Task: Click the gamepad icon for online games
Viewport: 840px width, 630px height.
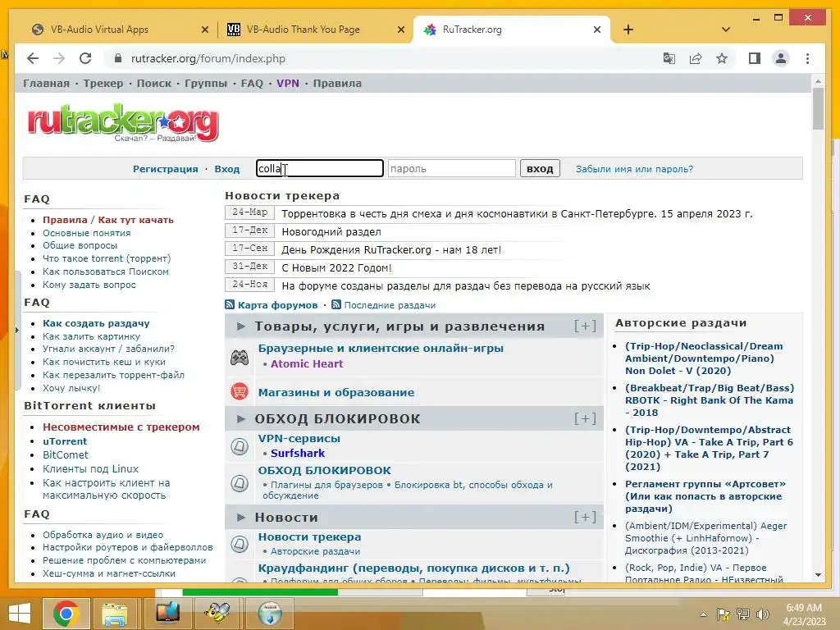Action: click(240, 358)
